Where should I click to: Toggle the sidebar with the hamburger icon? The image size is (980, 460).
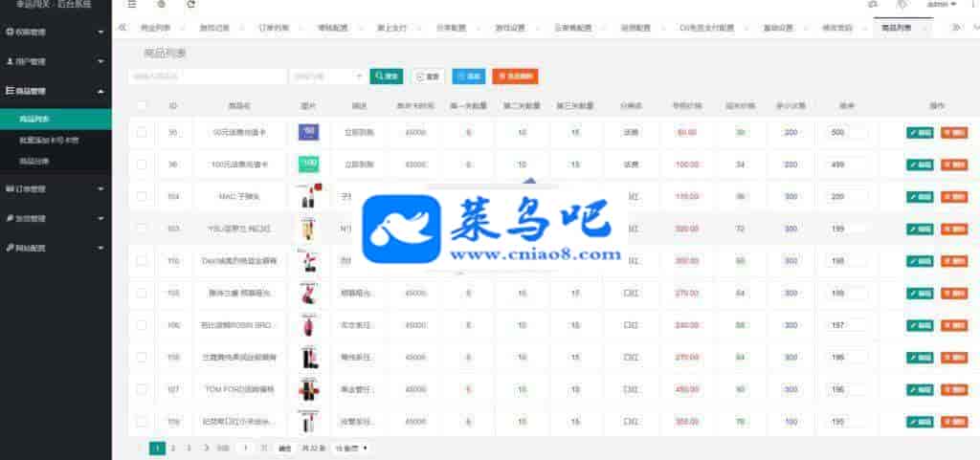pyautogui.click(x=132, y=5)
